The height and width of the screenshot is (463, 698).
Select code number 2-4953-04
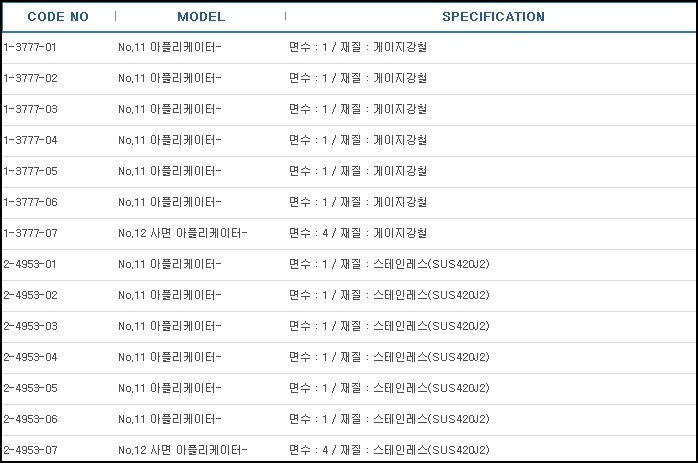tap(30, 357)
